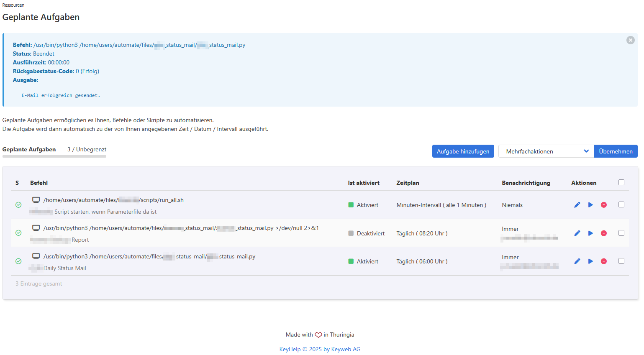644x355 pixels.
Task: Dismiss the command output info box
Action: point(630,40)
